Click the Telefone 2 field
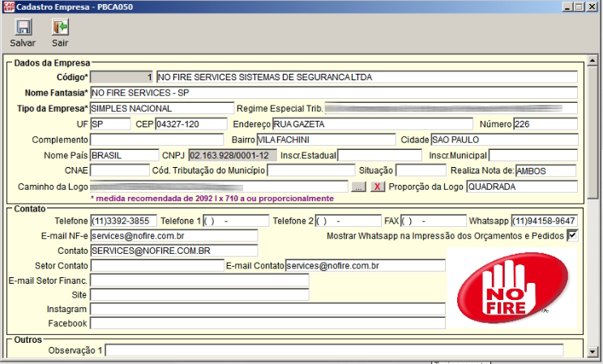This screenshot has width=603, height=364. pos(348,221)
